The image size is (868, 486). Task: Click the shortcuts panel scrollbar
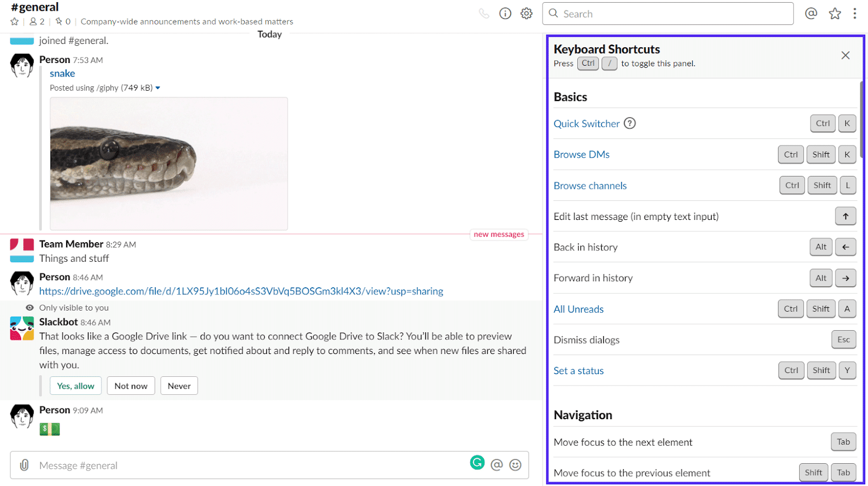coord(861,119)
